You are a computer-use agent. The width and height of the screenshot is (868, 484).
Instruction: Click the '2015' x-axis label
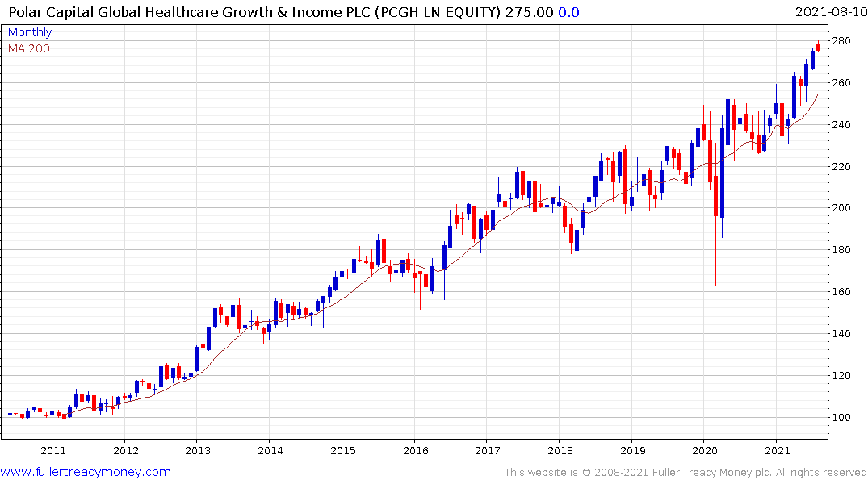(x=342, y=450)
